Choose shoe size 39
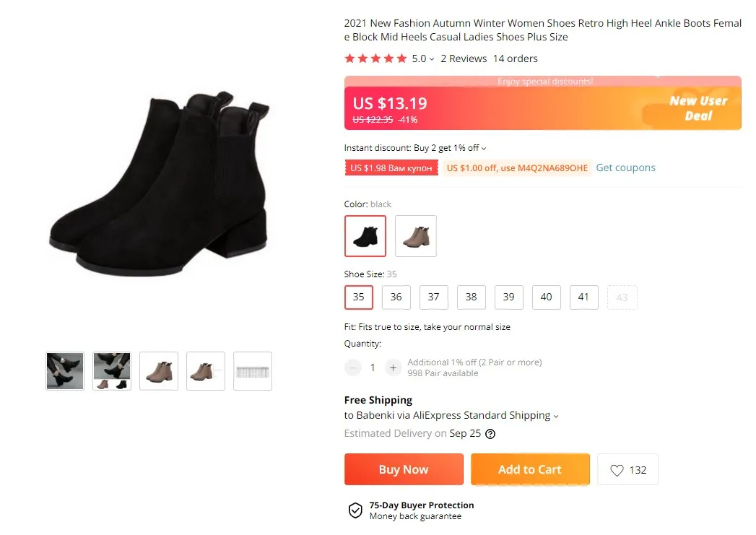Screen dimensions: 756x535 (508, 297)
